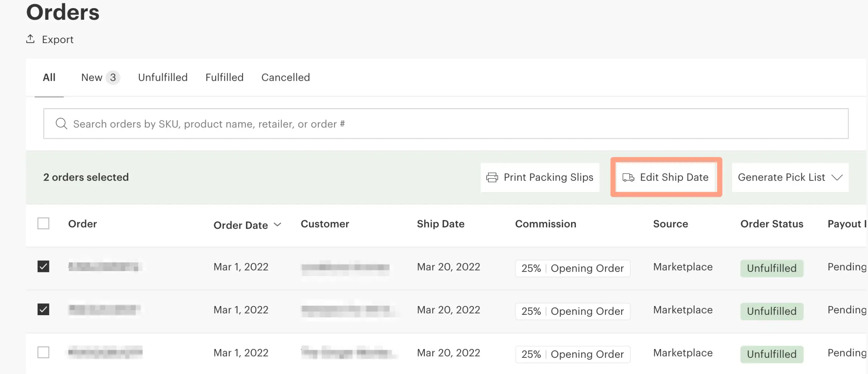868x374 pixels.
Task: Uncheck the first selected order checkbox
Action: point(43,266)
